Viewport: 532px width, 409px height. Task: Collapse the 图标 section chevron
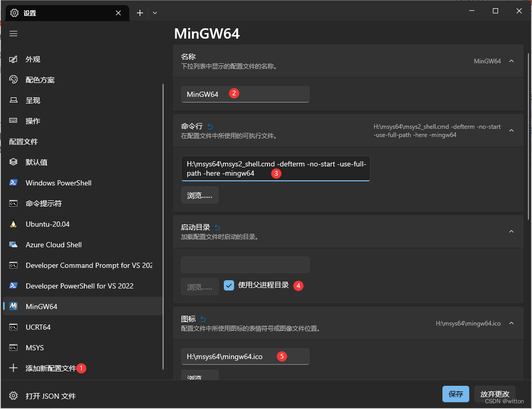tap(511, 323)
